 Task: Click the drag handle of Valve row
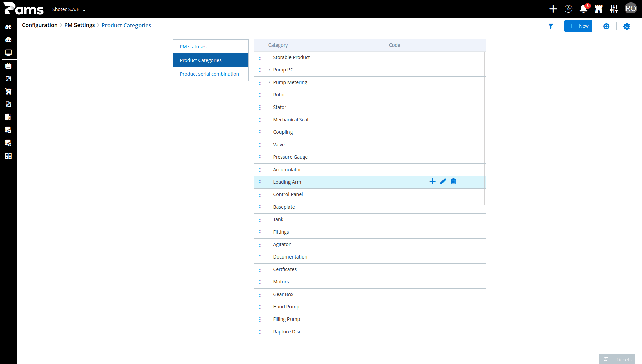tap(260, 145)
